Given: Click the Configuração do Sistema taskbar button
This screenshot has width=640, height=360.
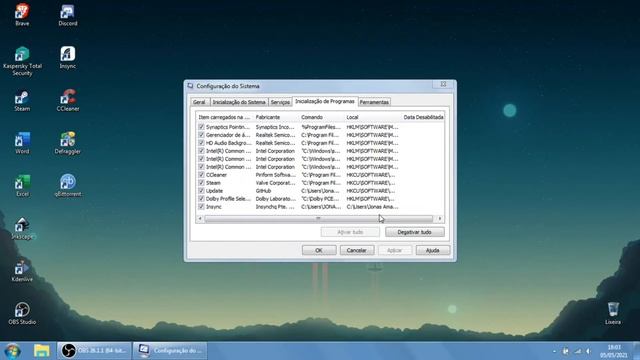Looking at the screenshot, I should tap(170, 351).
